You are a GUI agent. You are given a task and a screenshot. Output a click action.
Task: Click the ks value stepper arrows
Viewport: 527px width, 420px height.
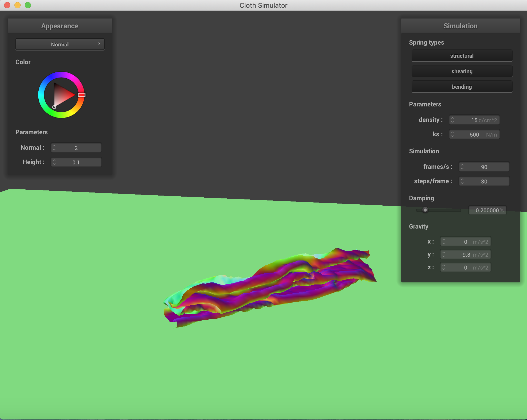tap(453, 135)
